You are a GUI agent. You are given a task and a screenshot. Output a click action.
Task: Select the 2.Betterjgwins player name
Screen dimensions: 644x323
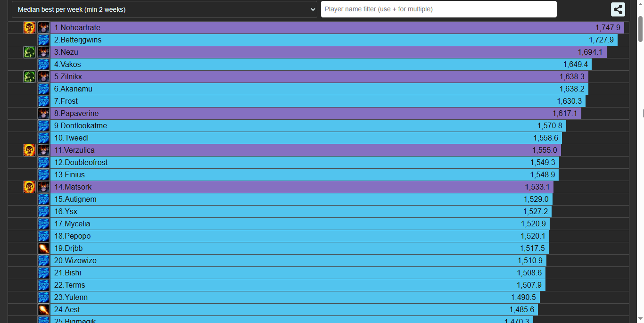tap(78, 40)
